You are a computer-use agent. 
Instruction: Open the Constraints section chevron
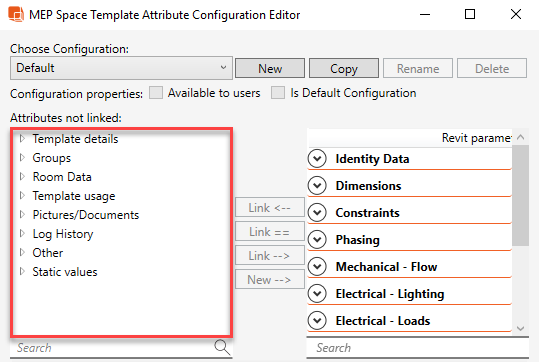[317, 213]
